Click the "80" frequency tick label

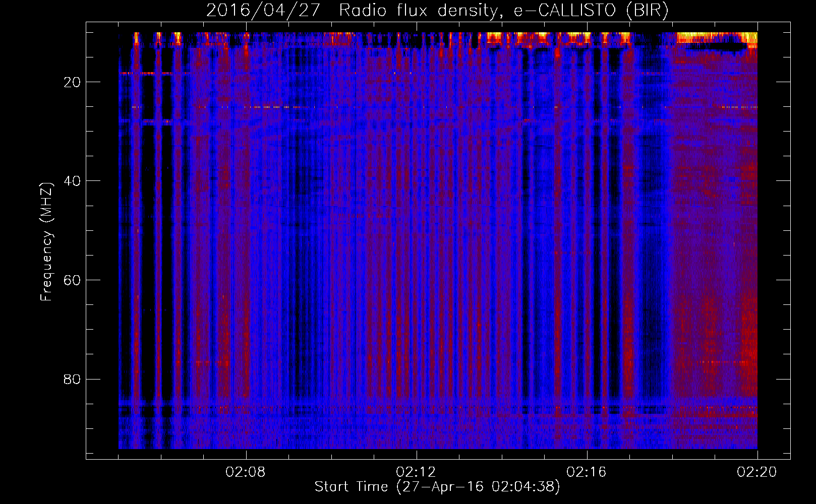(x=72, y=379)
